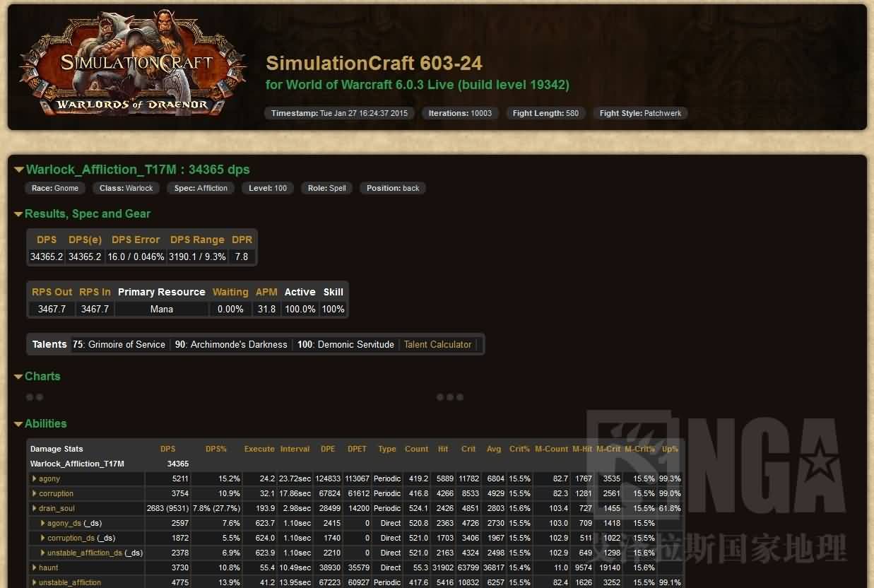Screen dimensions: 874x588
Task: Click the RPS Out column header
Action: tap(52, 292)
